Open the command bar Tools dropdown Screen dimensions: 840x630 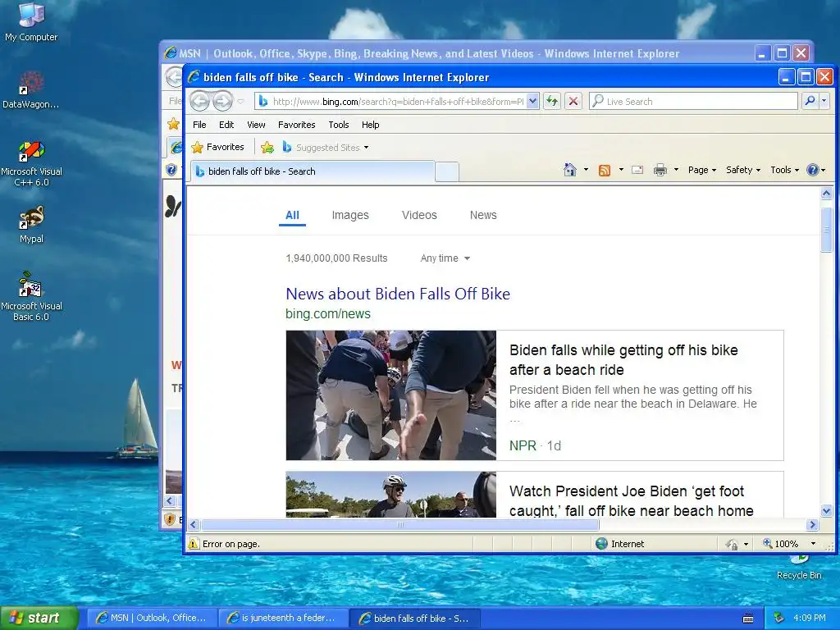[x=784, y=170]
